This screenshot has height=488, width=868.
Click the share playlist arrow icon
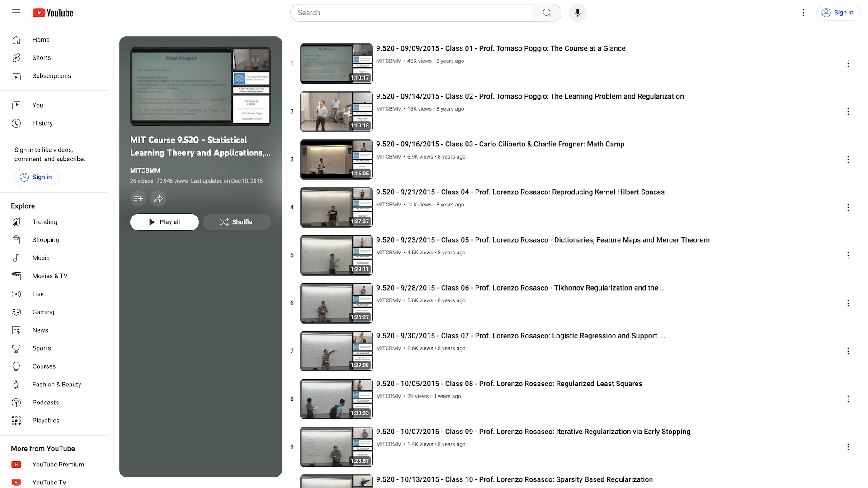coord(158,198)
